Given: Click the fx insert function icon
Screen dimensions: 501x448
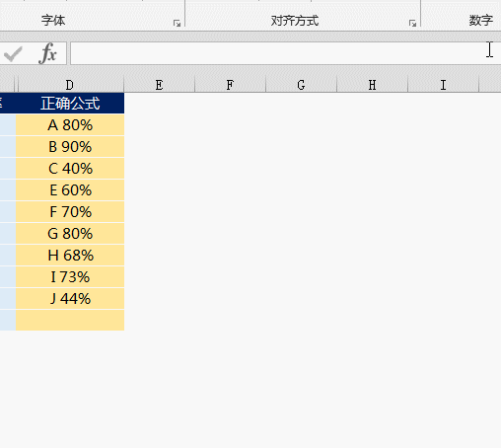Looking at the screenshot, I should coord(48,53).
